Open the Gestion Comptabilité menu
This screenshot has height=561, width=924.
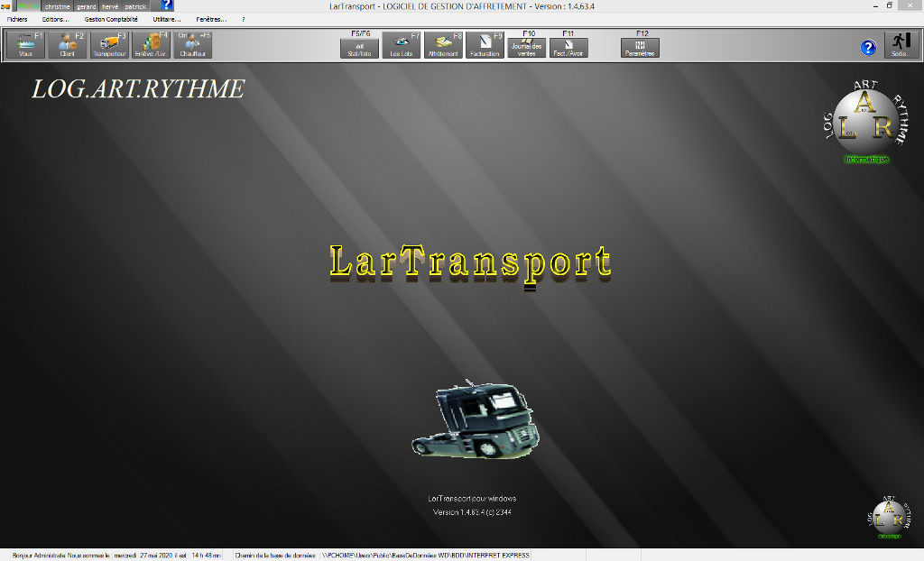(x=111, y=19)
